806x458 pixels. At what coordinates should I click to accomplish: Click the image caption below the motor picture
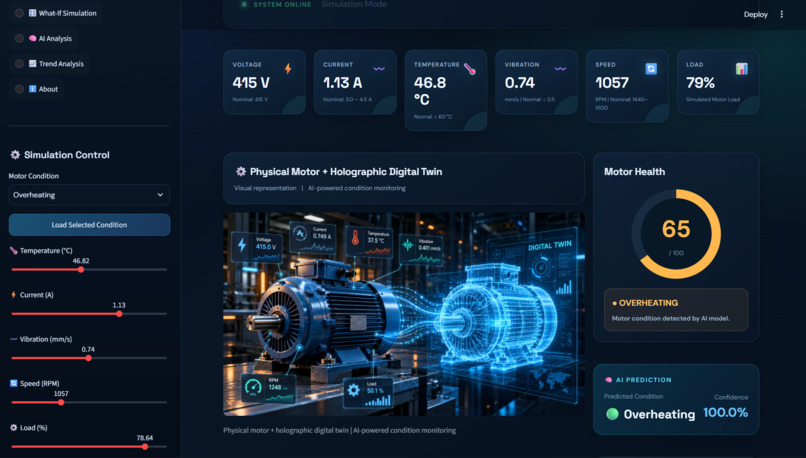coord(339,430)
